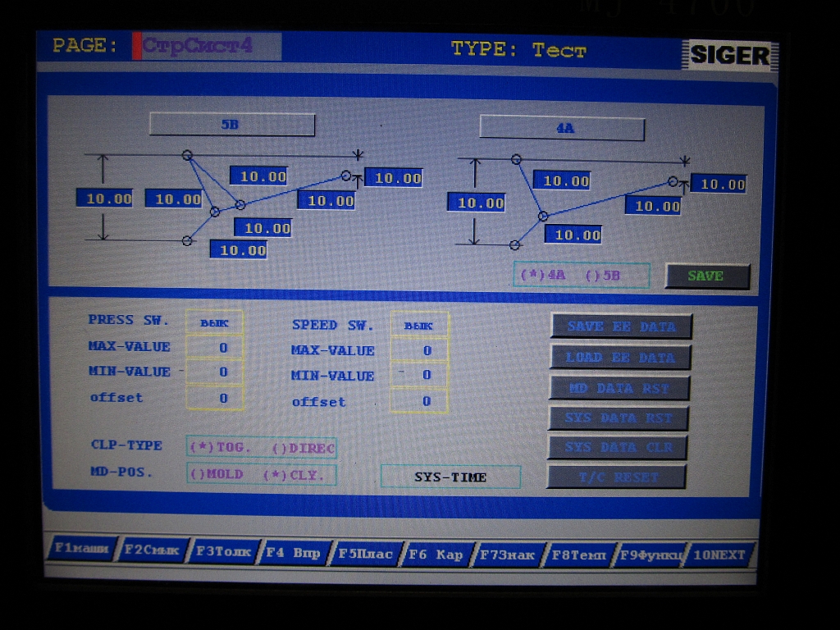Select speed offset input field
The image size is (840, 630).
pyautogui.click(x=418, y=401)
